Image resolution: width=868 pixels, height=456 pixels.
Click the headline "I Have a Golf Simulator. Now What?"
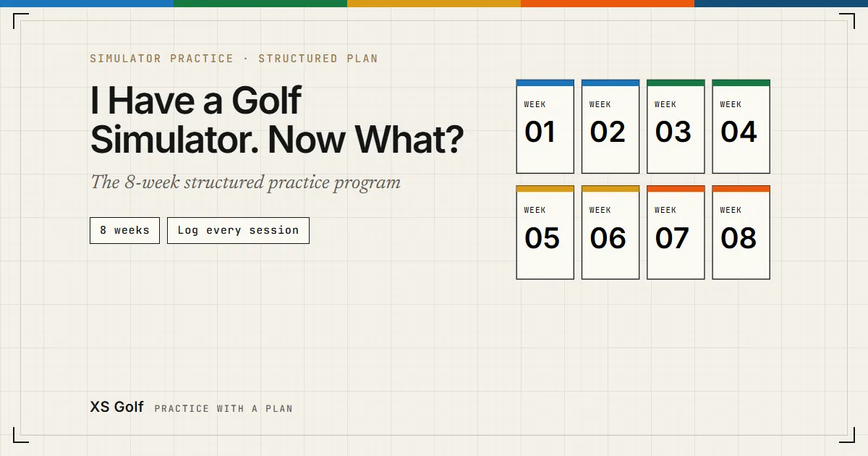276,120
